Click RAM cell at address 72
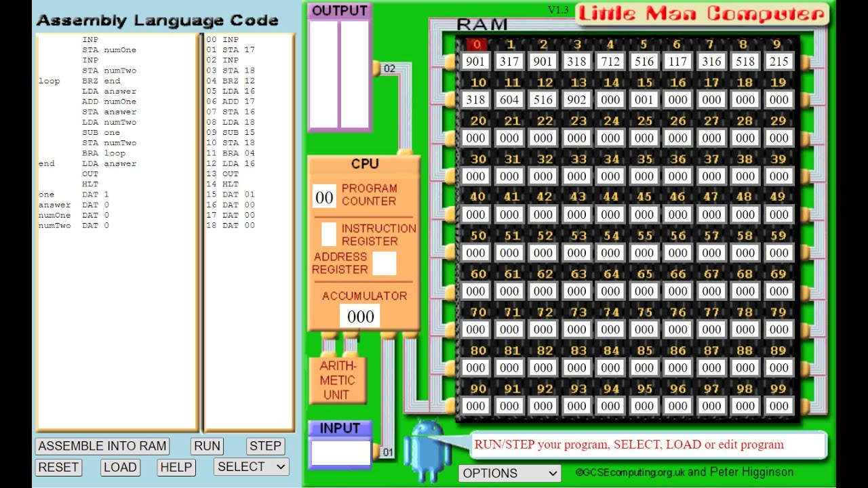 coord(543,329)
